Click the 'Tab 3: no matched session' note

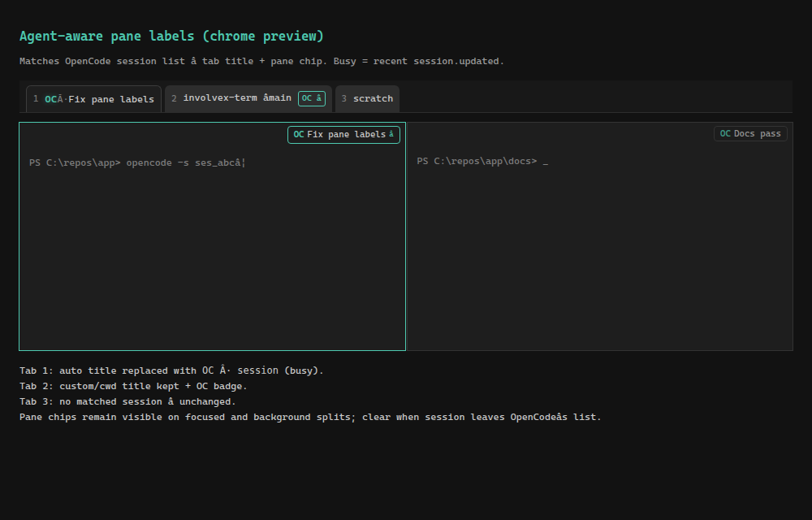[x=127, y=402]
